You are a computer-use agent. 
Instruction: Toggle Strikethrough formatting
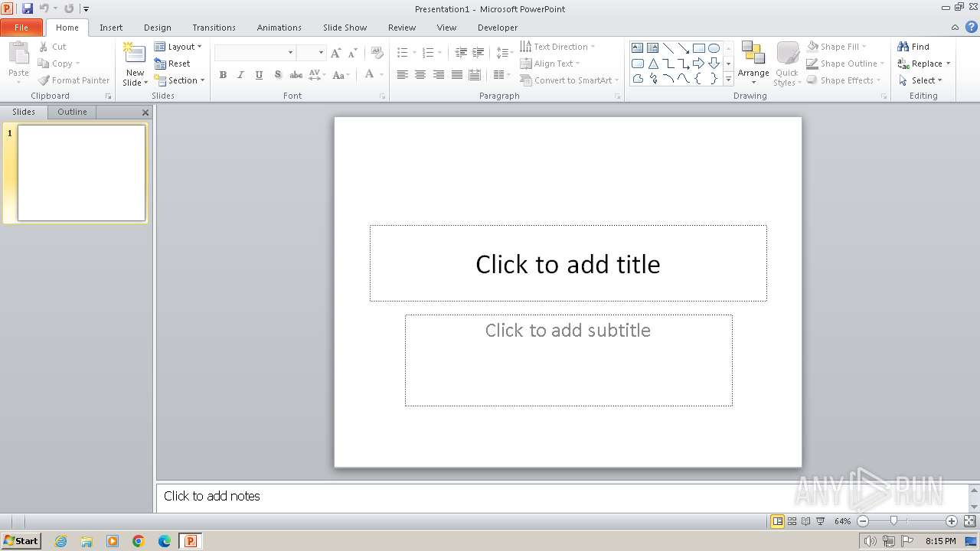296,75
